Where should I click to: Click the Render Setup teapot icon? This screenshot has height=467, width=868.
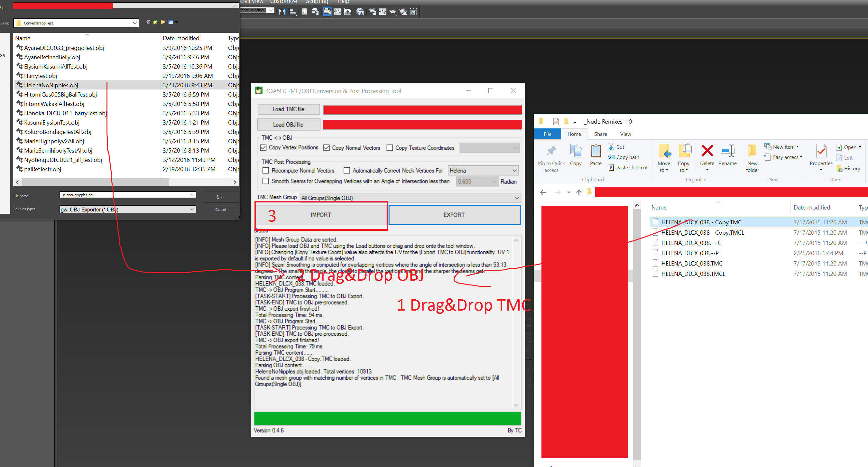(372, 12)
